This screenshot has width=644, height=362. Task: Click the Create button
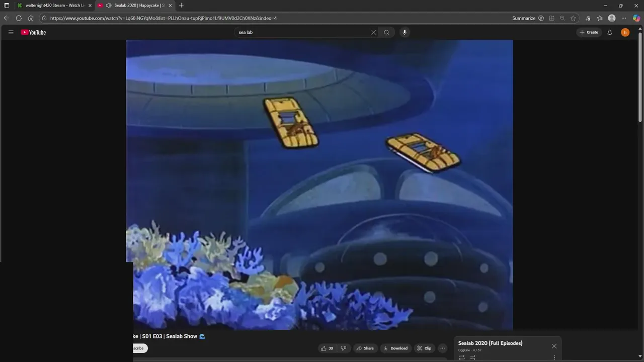589,32
